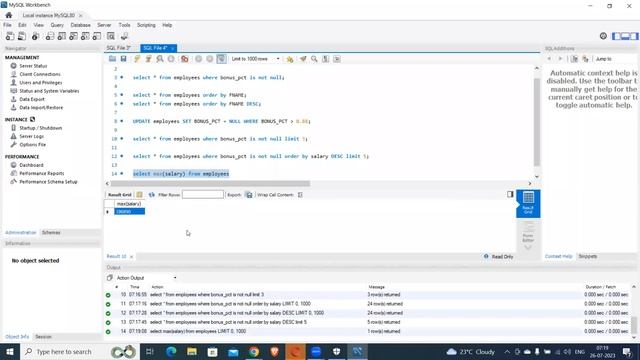Click the Windows Start button
The height and width of the screenshot is (360, 640).
coord(10,351)
